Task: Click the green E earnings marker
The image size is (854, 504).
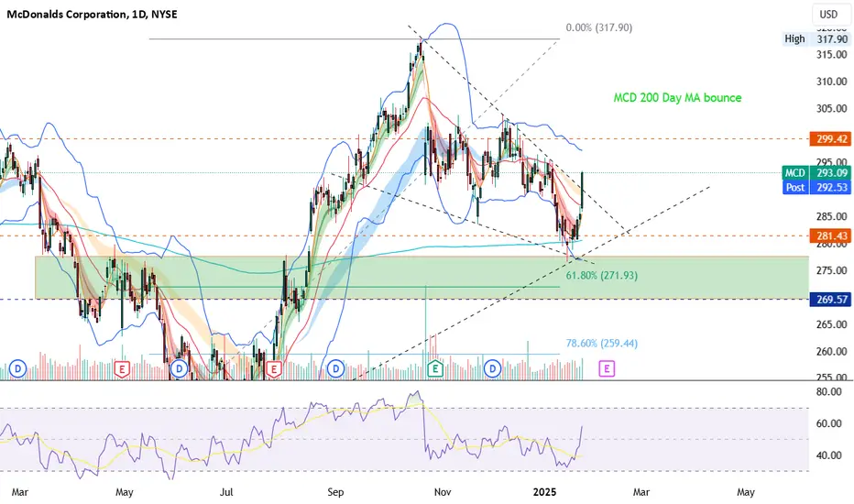Action: point(434,369)
